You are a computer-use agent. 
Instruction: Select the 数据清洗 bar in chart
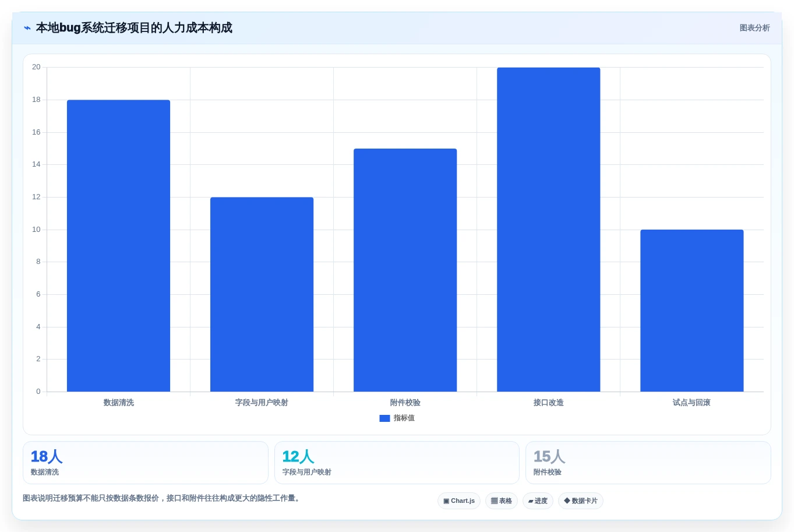118,246
